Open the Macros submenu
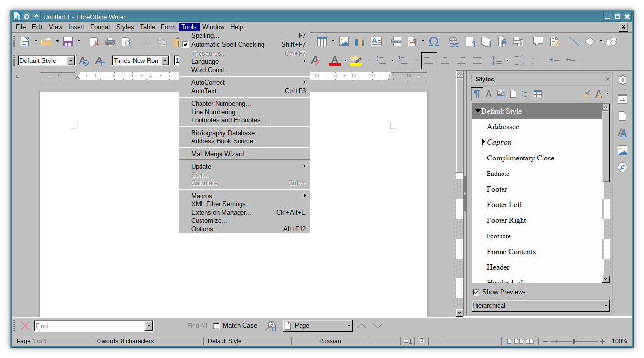 pos(244,196)
